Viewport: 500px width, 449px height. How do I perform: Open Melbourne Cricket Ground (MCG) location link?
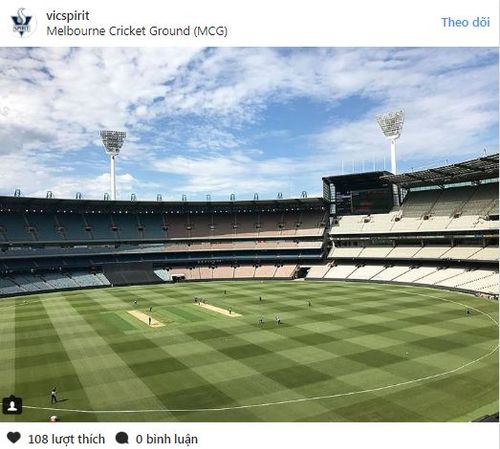(x=137, y=31)
